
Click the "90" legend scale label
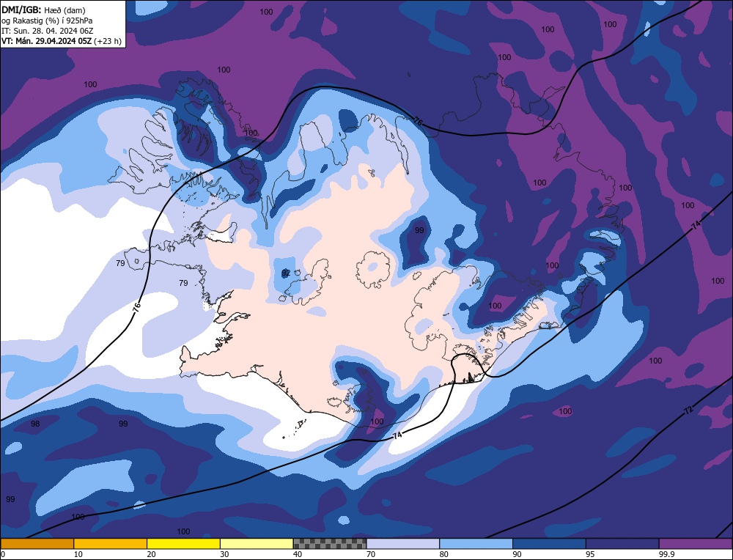(517, 554)
